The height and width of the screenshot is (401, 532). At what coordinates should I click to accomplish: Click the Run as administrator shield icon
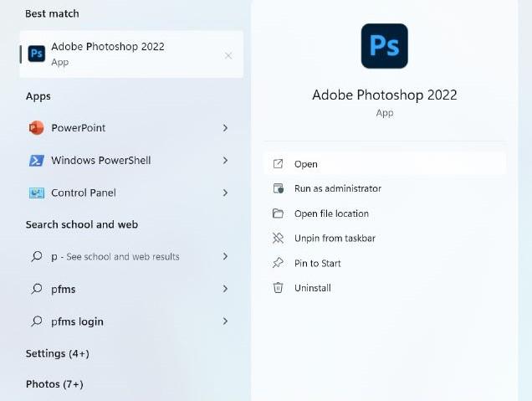pos(279,189)
